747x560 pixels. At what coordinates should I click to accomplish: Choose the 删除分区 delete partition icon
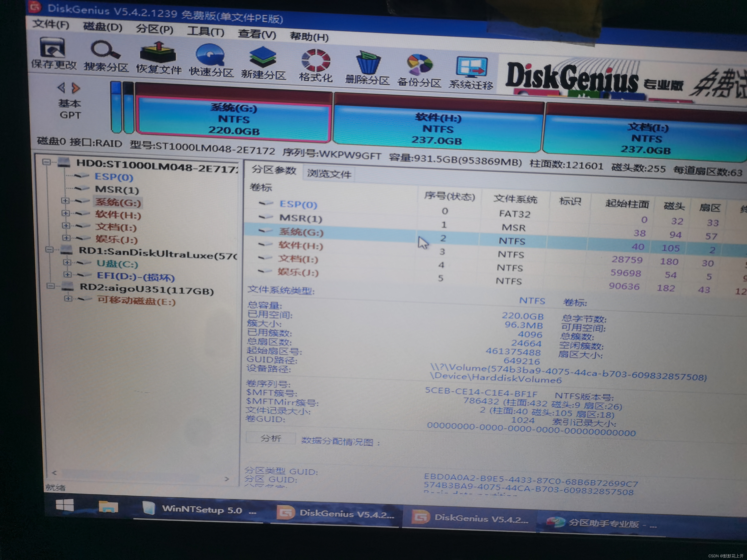pos(367,68)
